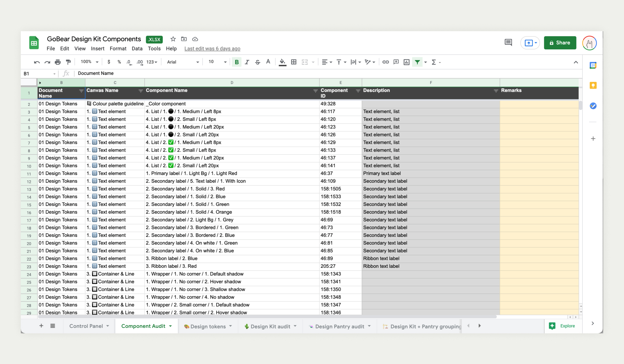The height and width of the screenshot is (364, 624).
Task: Switch to Design Pantry audit tab
Action: [x=340, y=326]
